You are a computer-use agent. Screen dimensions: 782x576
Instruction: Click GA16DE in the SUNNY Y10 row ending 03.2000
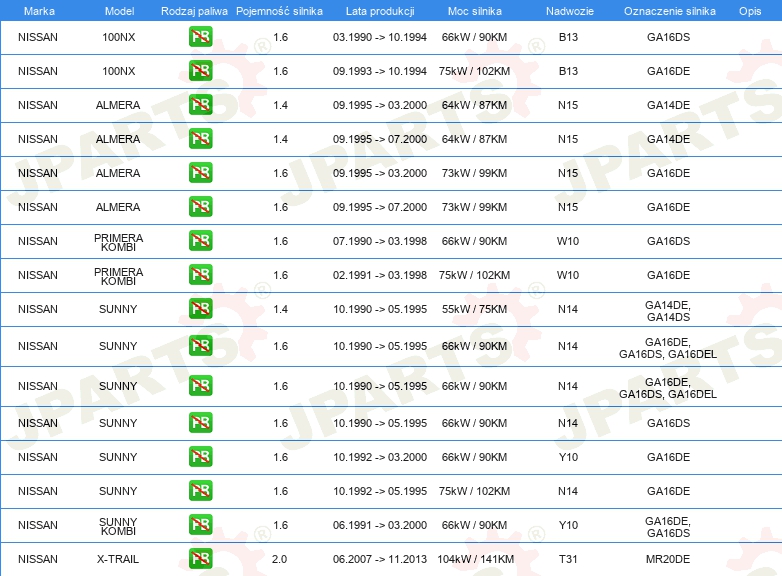pyautogui.click(x=668, y=457)
